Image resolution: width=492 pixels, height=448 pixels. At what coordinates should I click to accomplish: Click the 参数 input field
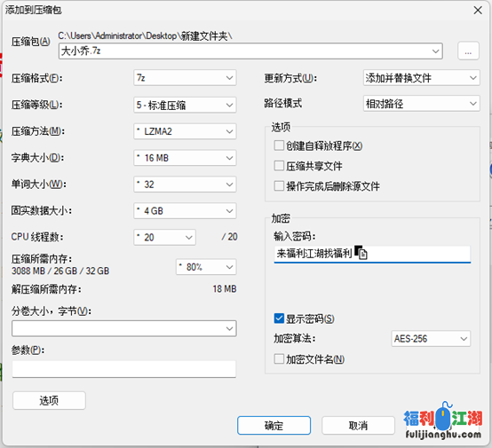[124, 369]
